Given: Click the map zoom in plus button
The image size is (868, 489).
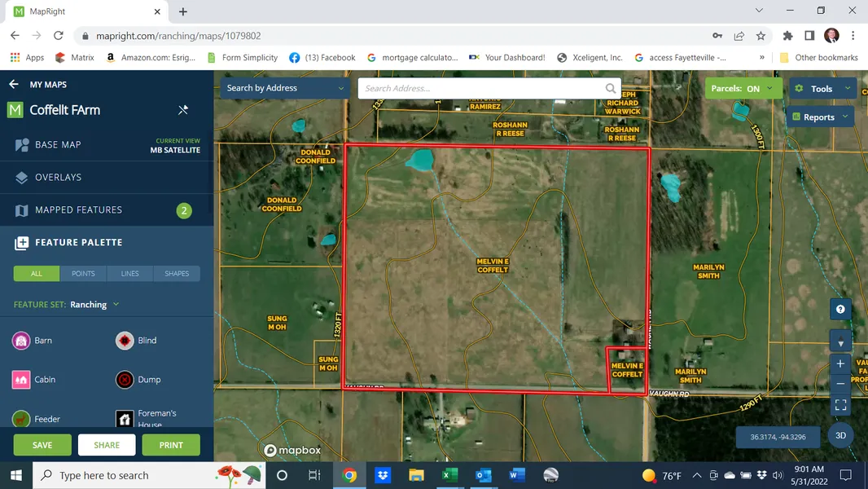Looking at the screenshot, I should [x=840, y=363].
